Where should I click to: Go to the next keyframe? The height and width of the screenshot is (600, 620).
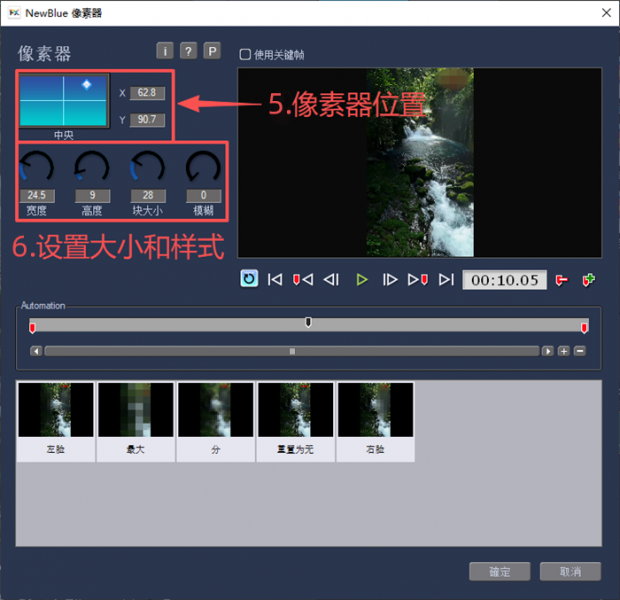tap(418, 280)
